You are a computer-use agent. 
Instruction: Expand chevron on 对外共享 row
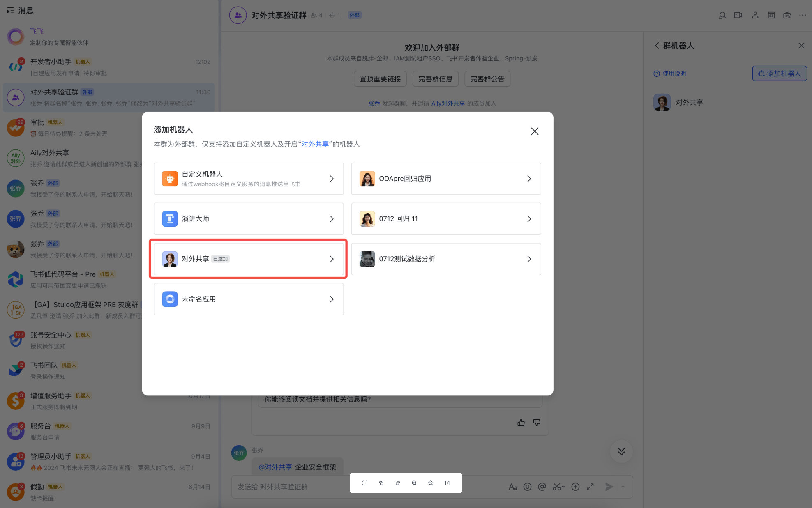click(332, 259)
